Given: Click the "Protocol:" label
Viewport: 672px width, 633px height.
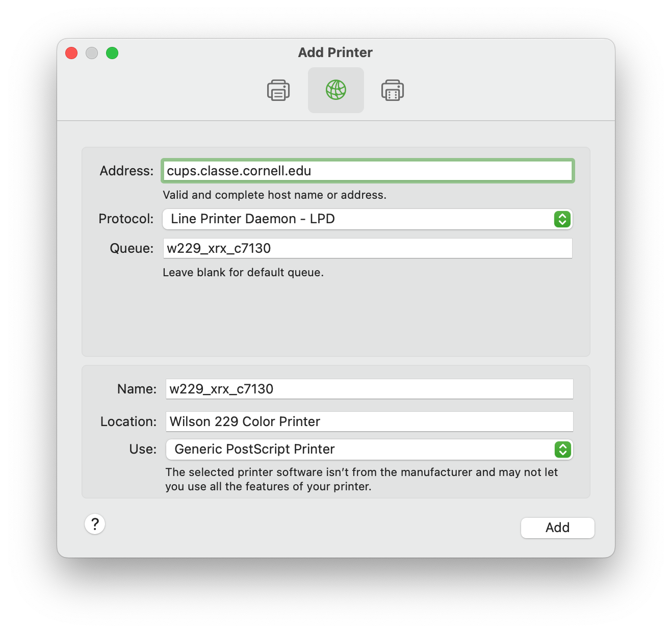Looking at the screenshot, I should (x=126, y=219).
